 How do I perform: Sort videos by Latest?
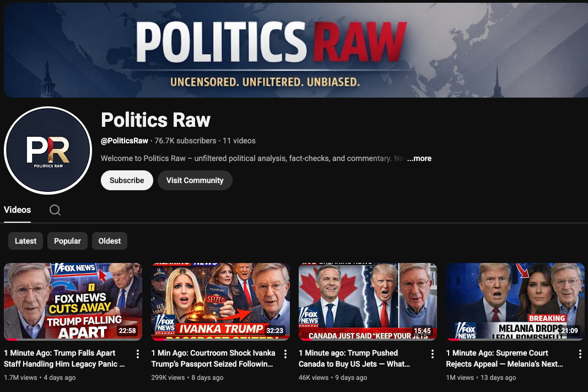25,241
